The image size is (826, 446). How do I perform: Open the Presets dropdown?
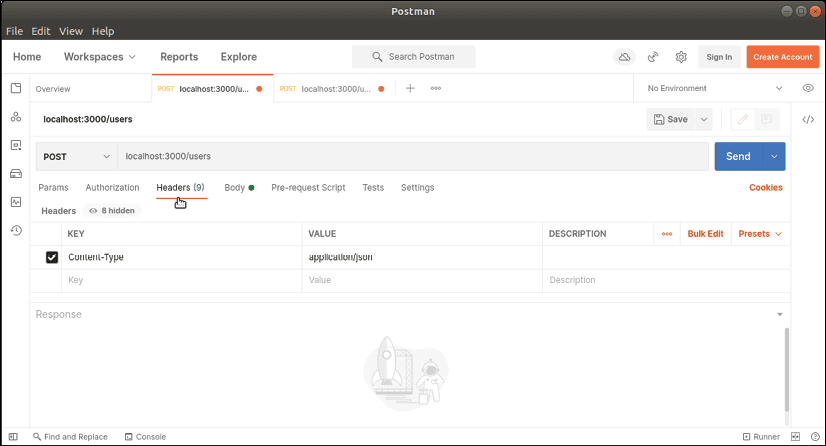click(760, 234)
